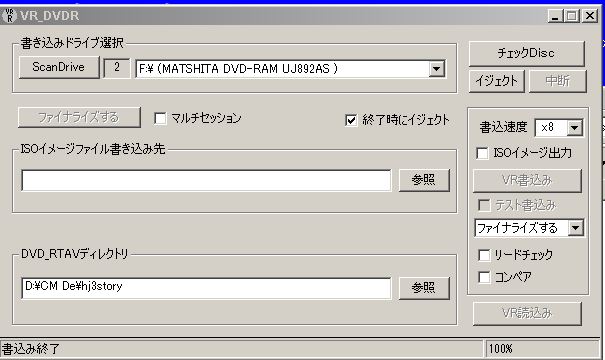Minimize the VR_DVDR window
The image size is (605, 360).
(555, 16)
